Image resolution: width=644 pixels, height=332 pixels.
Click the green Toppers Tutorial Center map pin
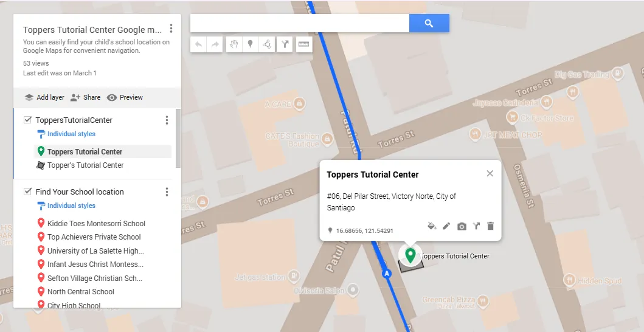tap(410, 255)
